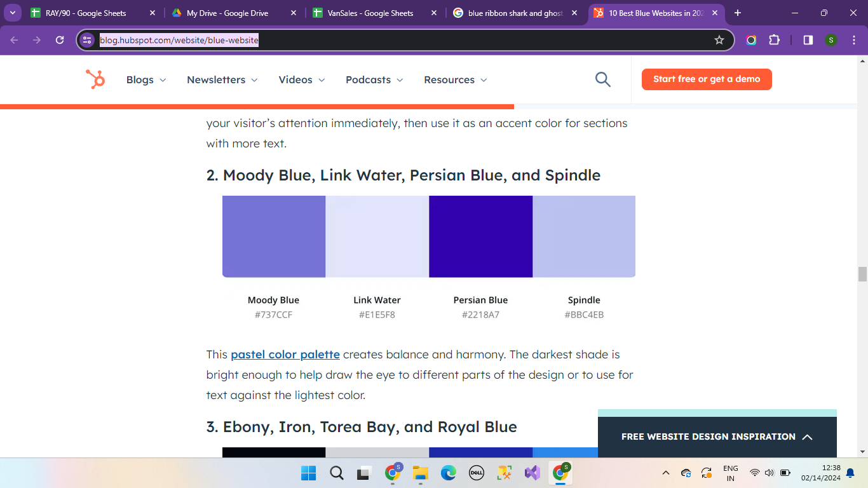The height and width of the screenshot is (488, 868).
Task: Open the site search magnifier icon
Action: (602, 79)
